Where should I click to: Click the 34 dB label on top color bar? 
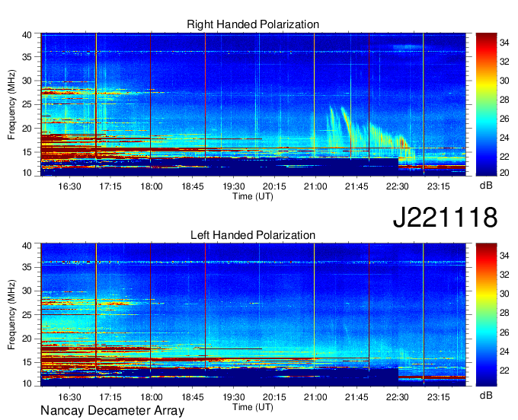504,43
